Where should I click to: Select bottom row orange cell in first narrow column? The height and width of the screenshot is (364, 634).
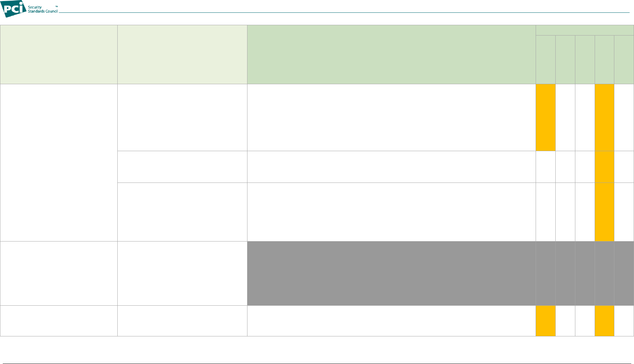point(545,321)
